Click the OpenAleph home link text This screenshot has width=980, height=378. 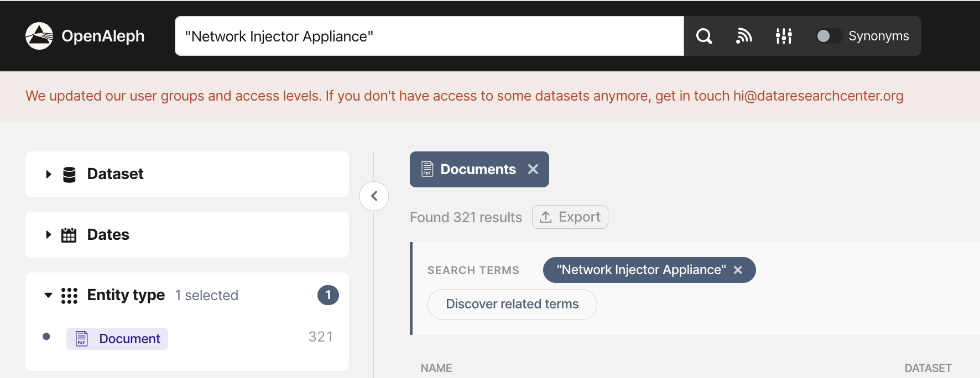tap(103, 36)
